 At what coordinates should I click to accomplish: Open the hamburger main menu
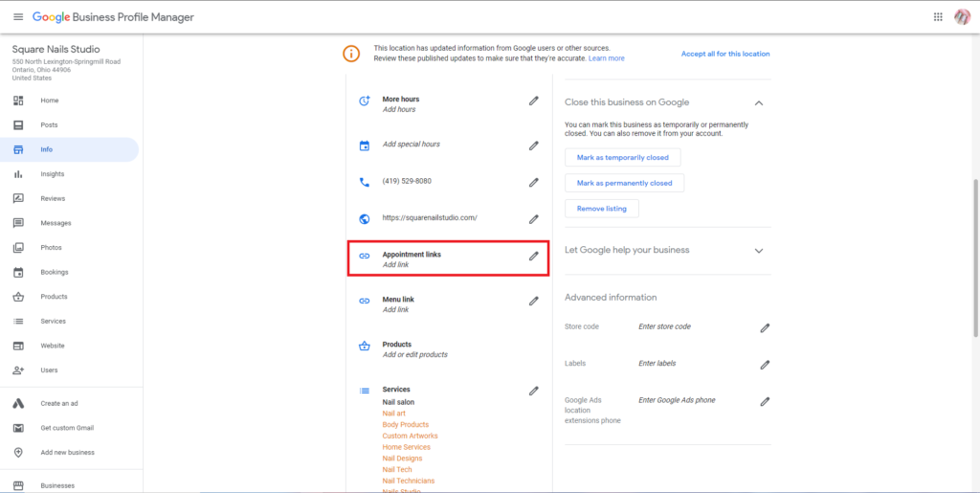pos(18,17)
